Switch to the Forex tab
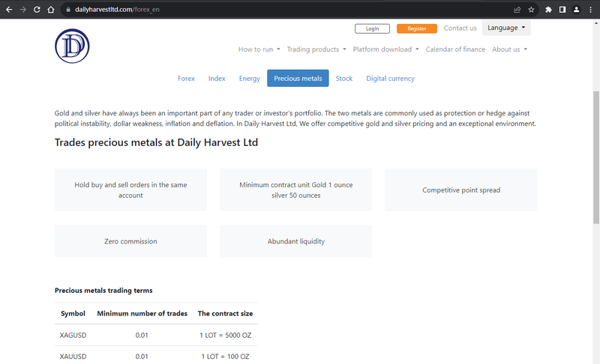The height and width of the screenshot is (364, 600). click(186, 79)
